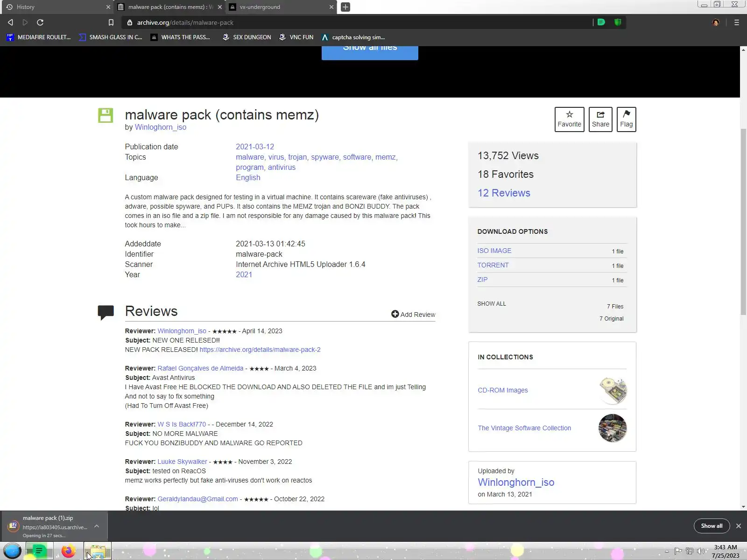Open The Vintage Software Collection link
Image resolution: width=747 pixels, height=560 pixels.
coord(524,428)
